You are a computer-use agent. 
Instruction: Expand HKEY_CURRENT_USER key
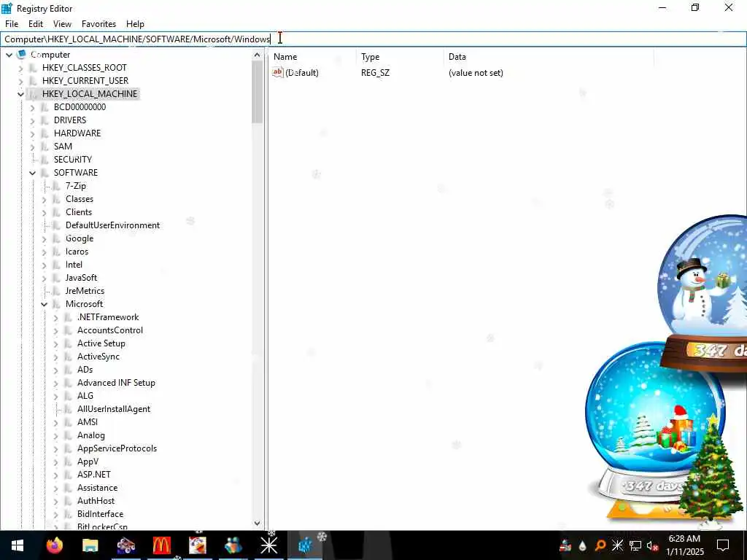[20, 82]
